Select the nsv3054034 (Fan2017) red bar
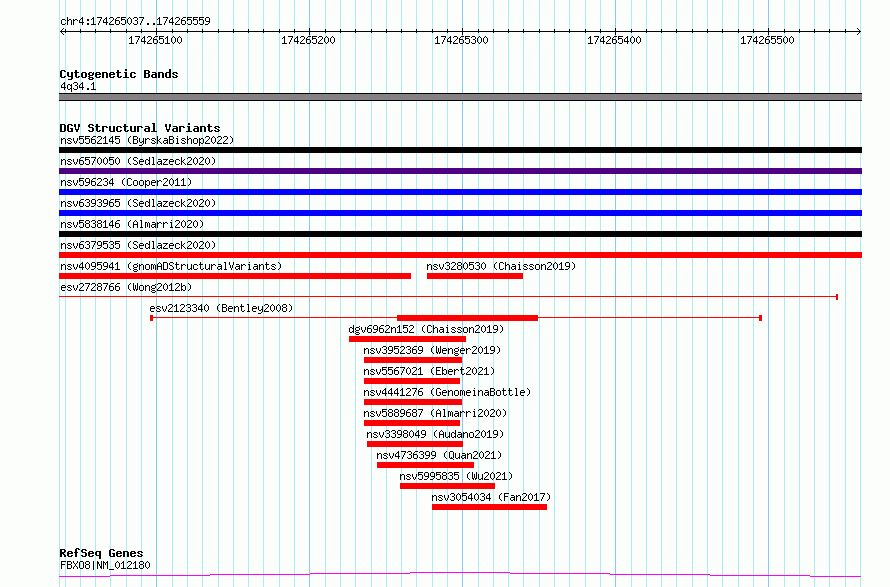Screen dimensions: 890x587 pyautogui.click(x=489, y=507)
